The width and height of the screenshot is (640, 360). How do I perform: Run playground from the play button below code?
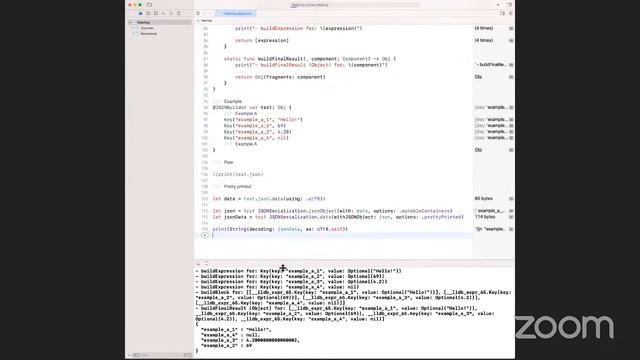click(x=205, y=235)
